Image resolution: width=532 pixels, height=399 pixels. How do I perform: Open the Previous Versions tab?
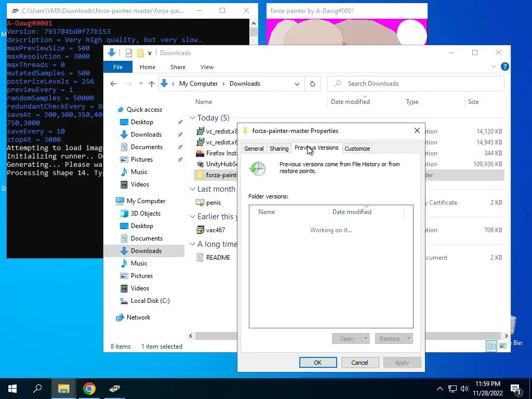click(316, 148)
